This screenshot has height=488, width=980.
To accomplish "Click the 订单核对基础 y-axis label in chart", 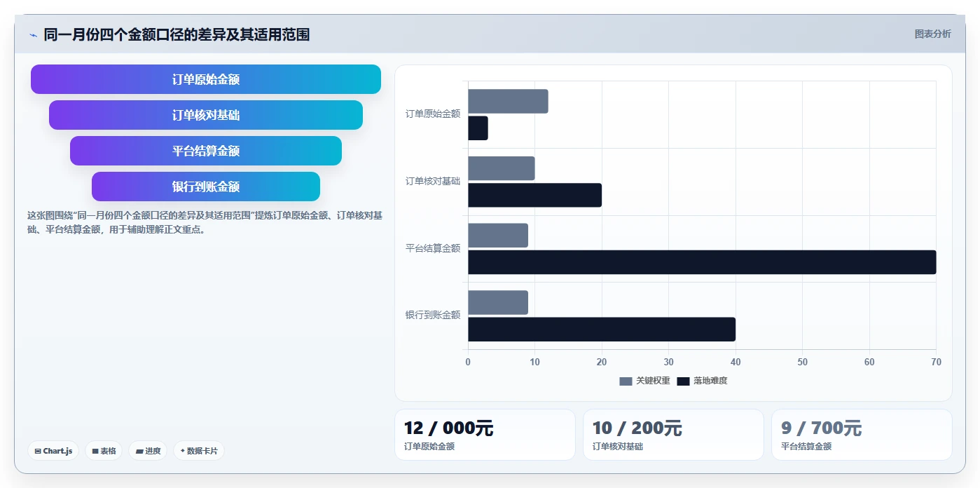I will coord(433,181).
